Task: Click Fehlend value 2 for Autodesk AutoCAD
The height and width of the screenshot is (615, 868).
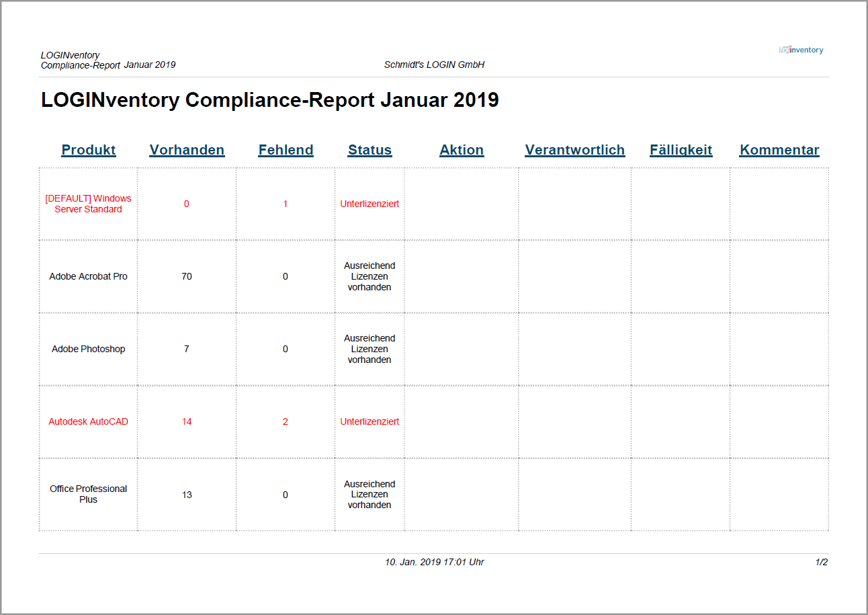Action: click(x=286, y=421)
